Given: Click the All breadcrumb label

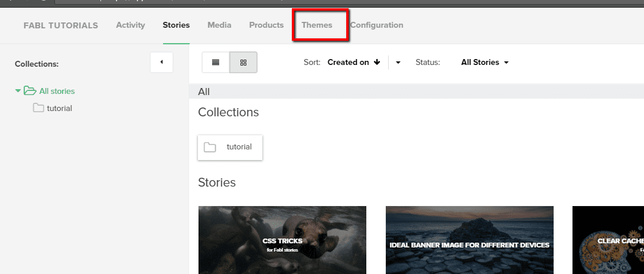Looking at the screenshot, I should click(x=204, y=92).
